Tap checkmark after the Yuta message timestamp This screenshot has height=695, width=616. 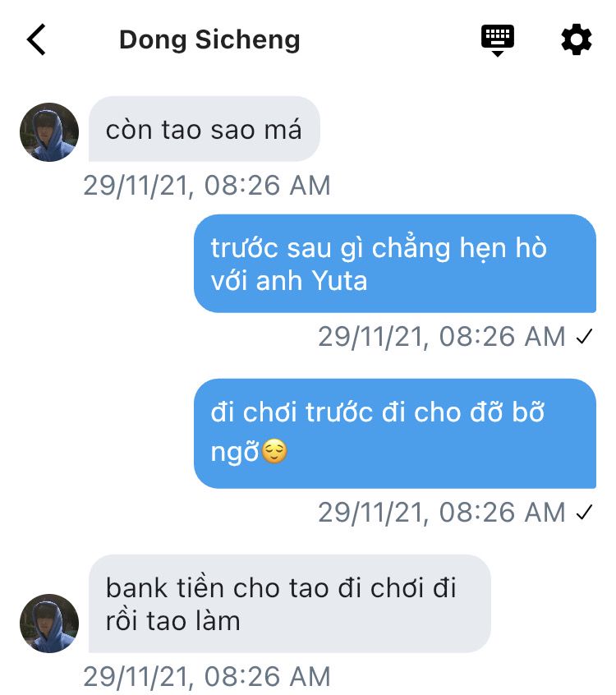click(x=584, y=337)
